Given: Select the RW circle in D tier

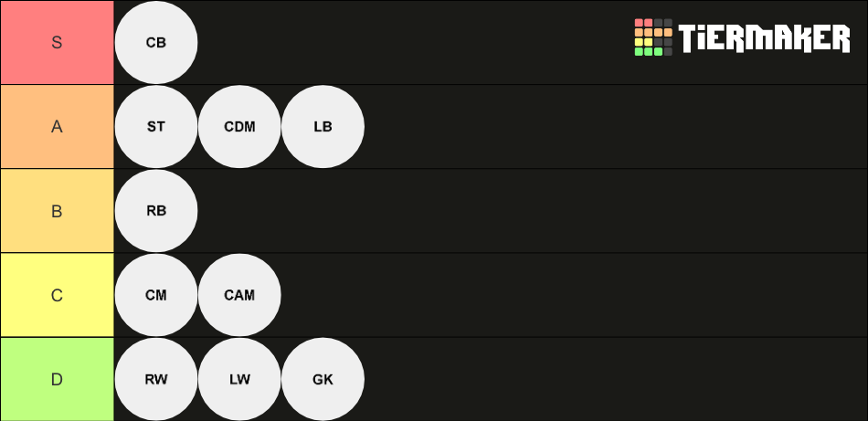Looking at the screenshot, I should 156,379.
